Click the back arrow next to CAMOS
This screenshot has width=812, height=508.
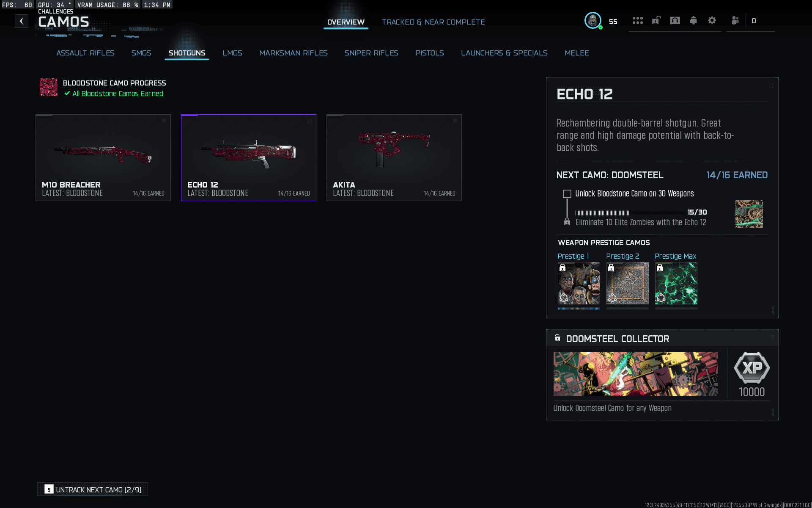coord(22,21)
